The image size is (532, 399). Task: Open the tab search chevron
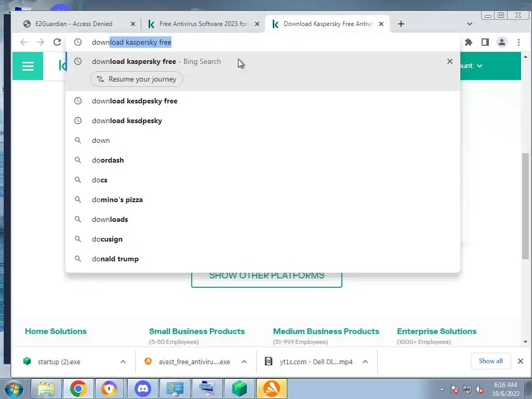pyautogui.click(x=470, y=24)
